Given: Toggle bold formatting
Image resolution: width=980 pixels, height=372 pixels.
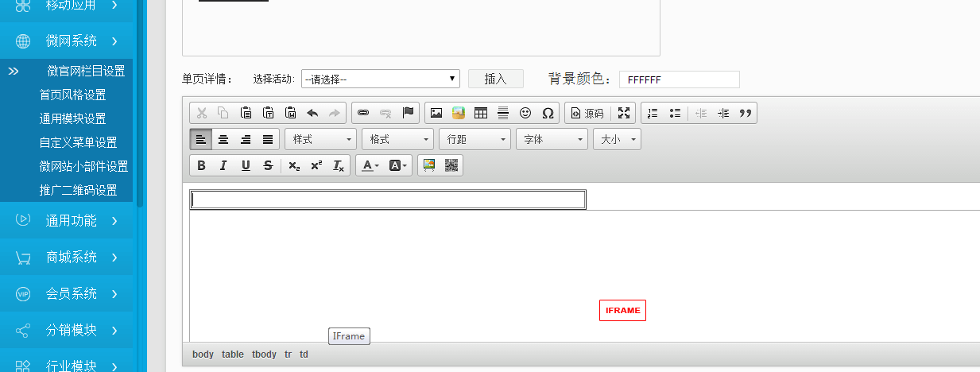Looking at the screenshot, I should (x=201, y=165).
